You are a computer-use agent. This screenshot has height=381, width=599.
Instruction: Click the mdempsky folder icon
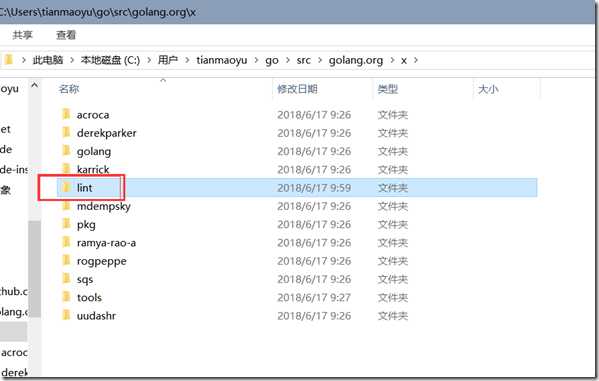click(x=66, y=206)
